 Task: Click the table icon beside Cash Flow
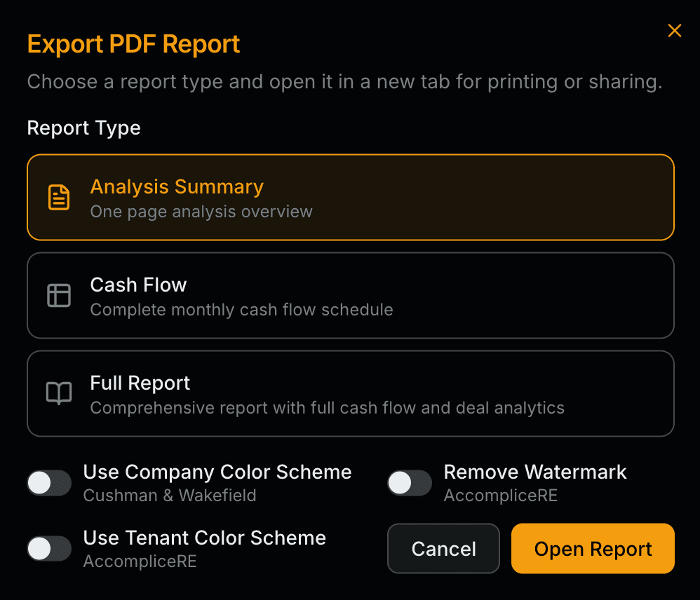[59, 295]
